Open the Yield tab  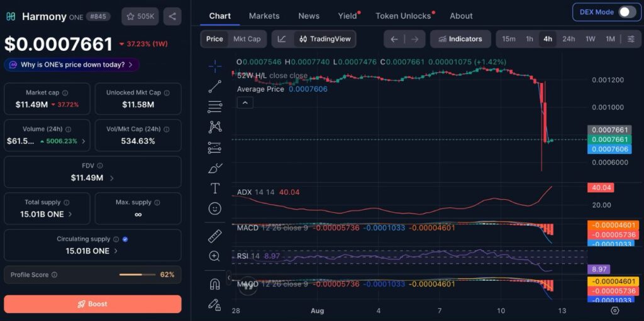[x=347, y=16]
